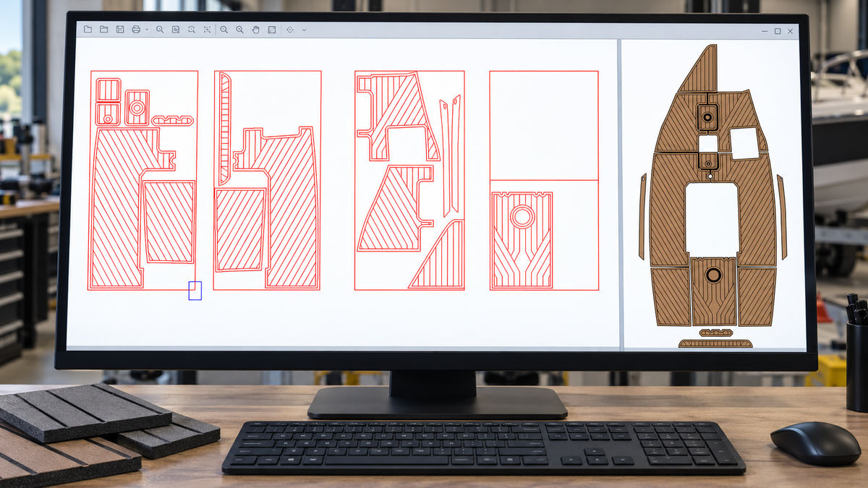Click the magnifier icon with the curved arrow
This screenshot has height=488, width=868.
point(192,30)
